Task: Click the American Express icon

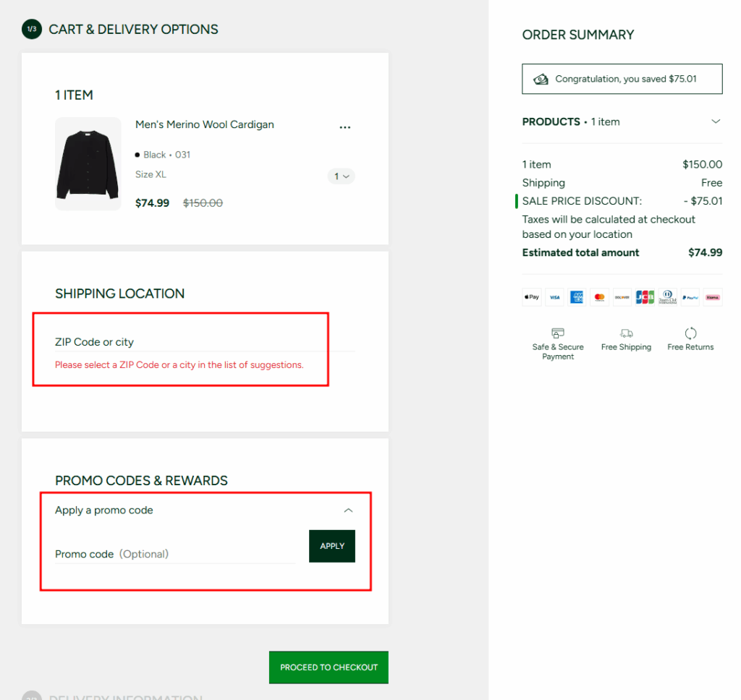Action: click(577, 297)
